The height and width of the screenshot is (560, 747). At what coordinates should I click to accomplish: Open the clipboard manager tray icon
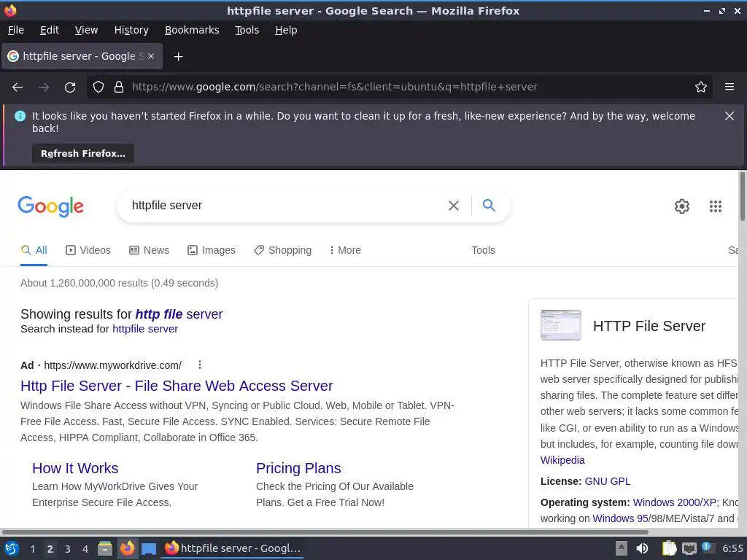669,548
